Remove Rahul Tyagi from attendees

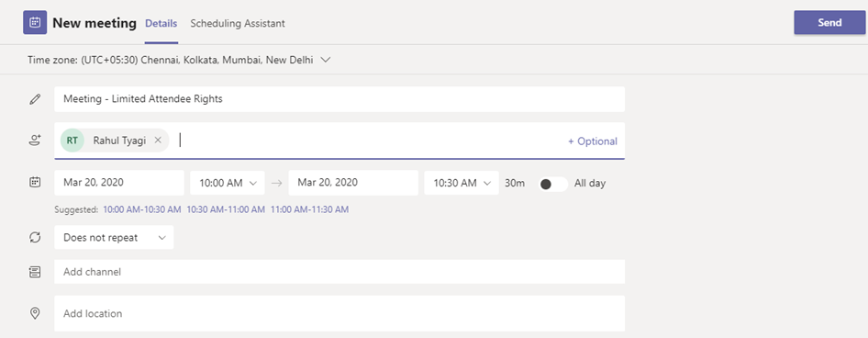[158, 141]
